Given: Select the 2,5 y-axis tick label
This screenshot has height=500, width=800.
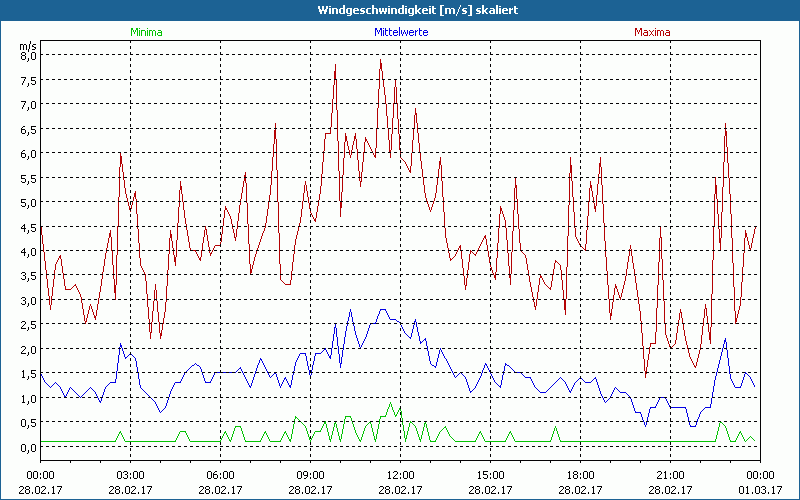Looking at the screenshot, I should pyautogui.click(x=27, y=325).
